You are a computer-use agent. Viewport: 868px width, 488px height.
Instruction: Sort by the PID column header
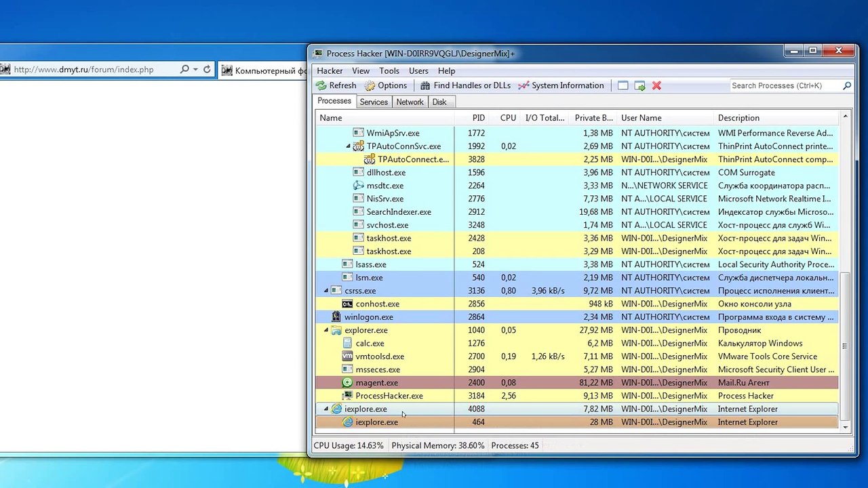pos(472,118)
